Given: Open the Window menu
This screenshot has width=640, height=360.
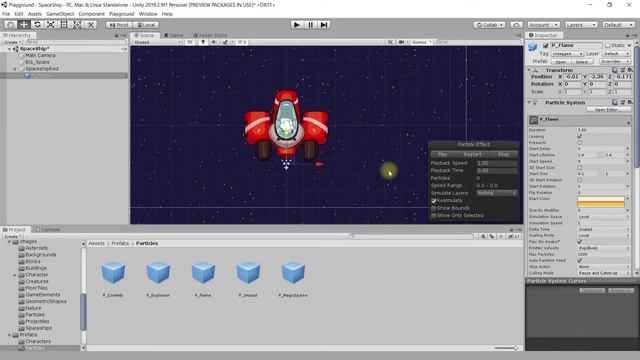Looking at the screenshot, I should coord(148,14).
